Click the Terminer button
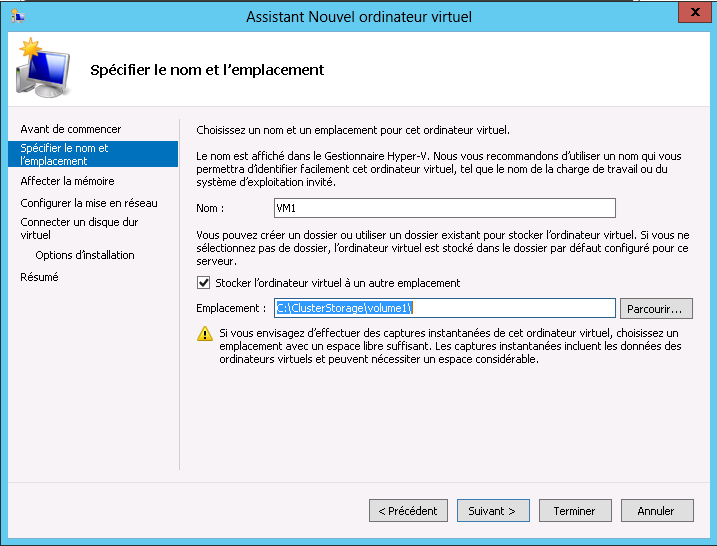717x546 pixels. click(x=575, y=510)
